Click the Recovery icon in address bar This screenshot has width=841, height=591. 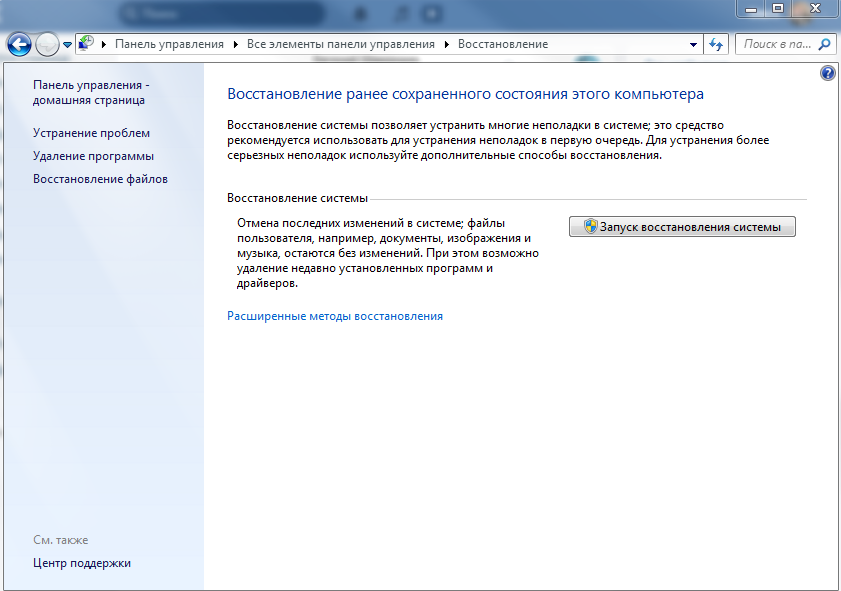[x=86, y=43]
